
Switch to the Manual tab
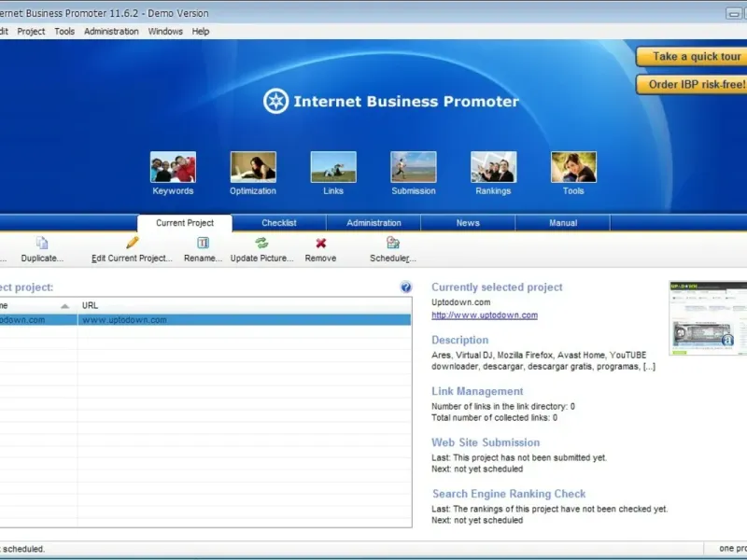(x=563, y=223)
